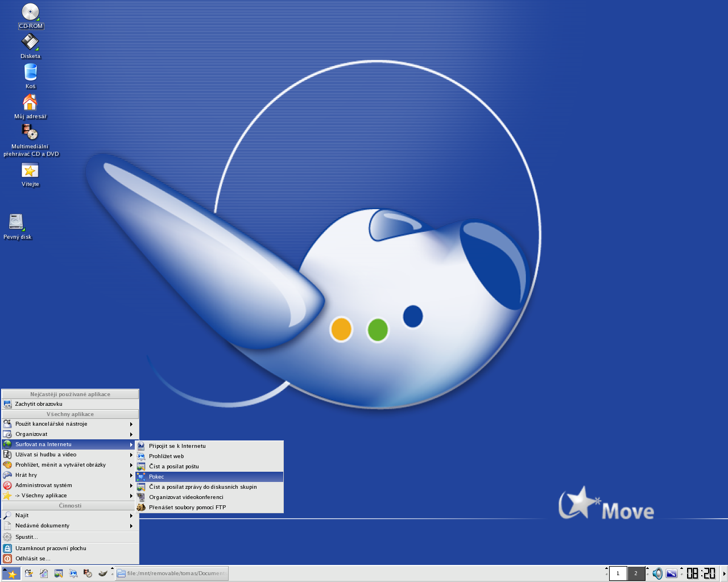The image size is (728, 582).
Task: Switch to virtual desktop 1
Action: 618,573
